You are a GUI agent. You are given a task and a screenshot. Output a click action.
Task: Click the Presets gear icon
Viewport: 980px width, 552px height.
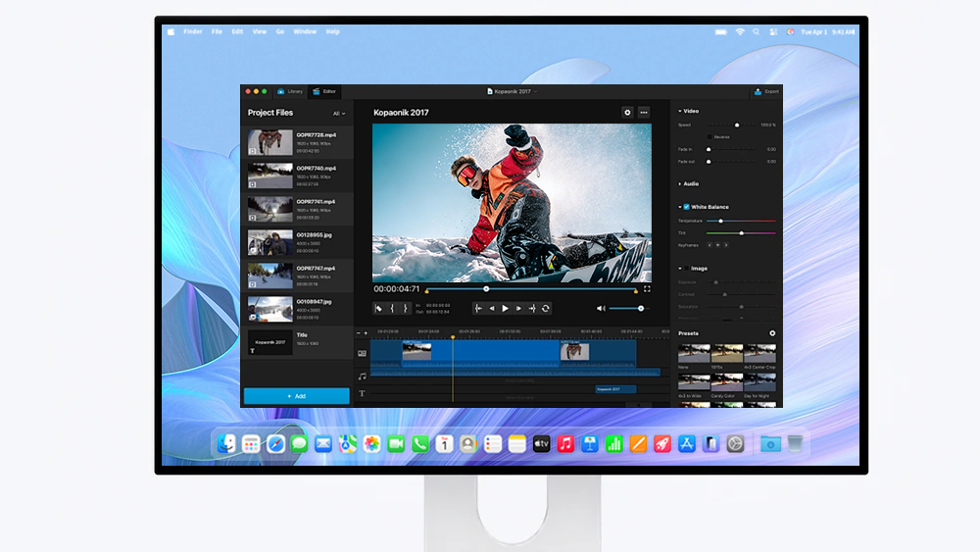tap(772, 333)
